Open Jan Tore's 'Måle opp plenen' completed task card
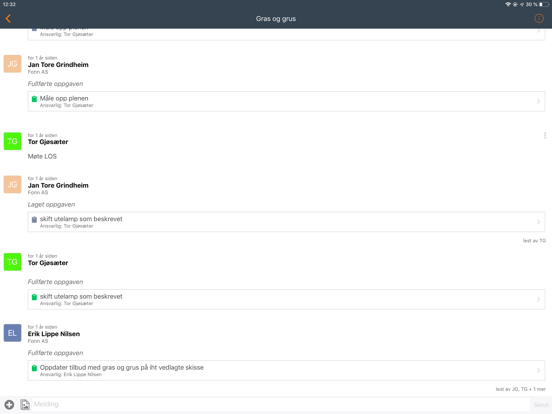This screenshot has height=414, width=552. [286, 101]
